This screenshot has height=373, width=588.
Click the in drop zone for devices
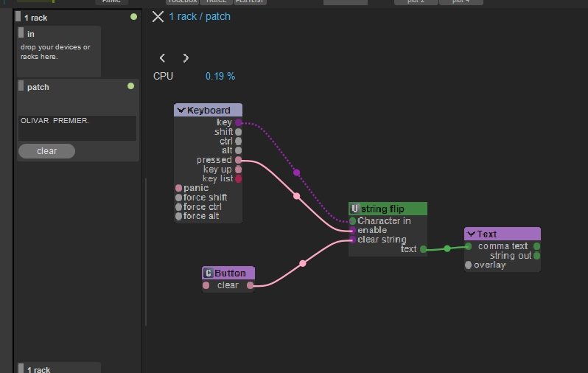[58, 52]
